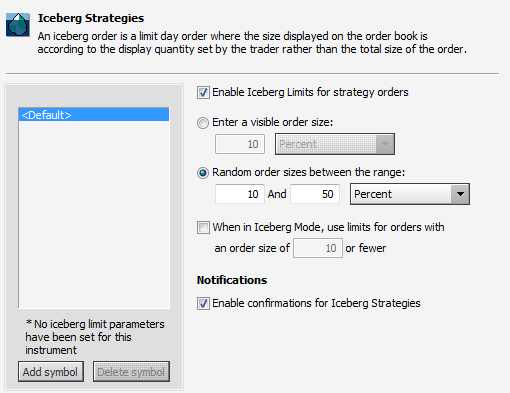Click empty area of the symbol list

point(94,213)
